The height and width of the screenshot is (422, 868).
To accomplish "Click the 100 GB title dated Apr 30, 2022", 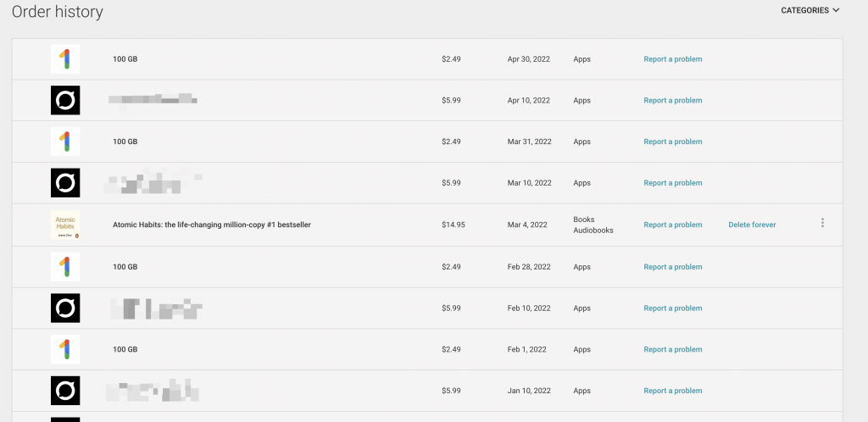I will tap(125, 59).
